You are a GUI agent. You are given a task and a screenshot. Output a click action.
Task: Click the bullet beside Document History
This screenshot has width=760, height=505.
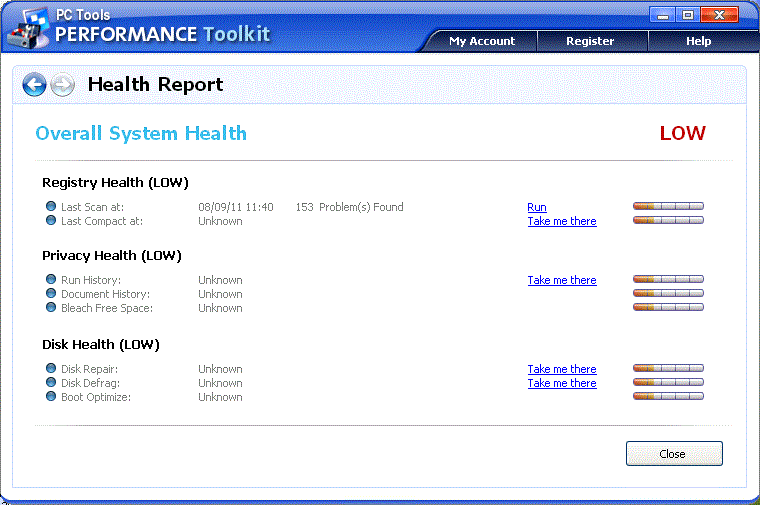[51, 293]
